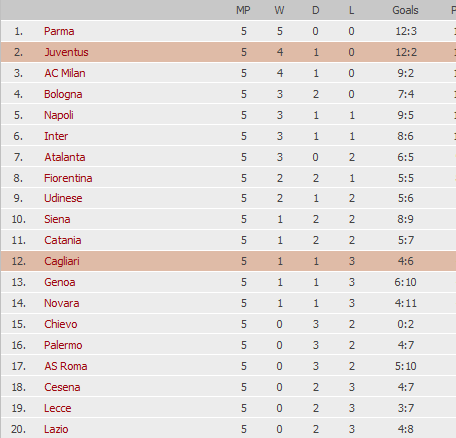Open the Parma team link
Screen dimensions: 456x438
[x=59, y=31]
